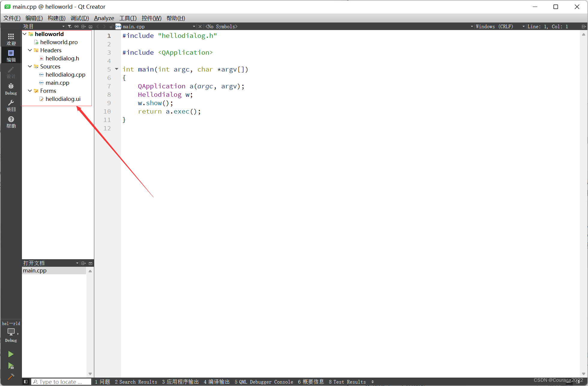Click the editor vertical scrollbar down arrow

click(x=583, y=374)
